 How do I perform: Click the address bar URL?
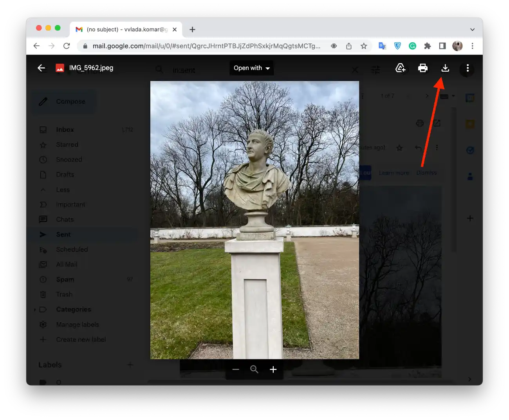(x=206, y=46)
